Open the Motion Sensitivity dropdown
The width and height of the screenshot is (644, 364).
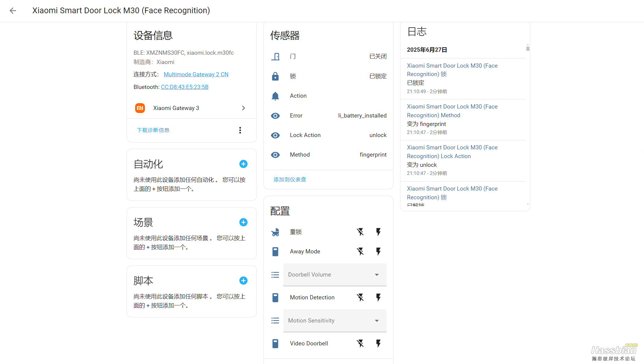(334, 321)
